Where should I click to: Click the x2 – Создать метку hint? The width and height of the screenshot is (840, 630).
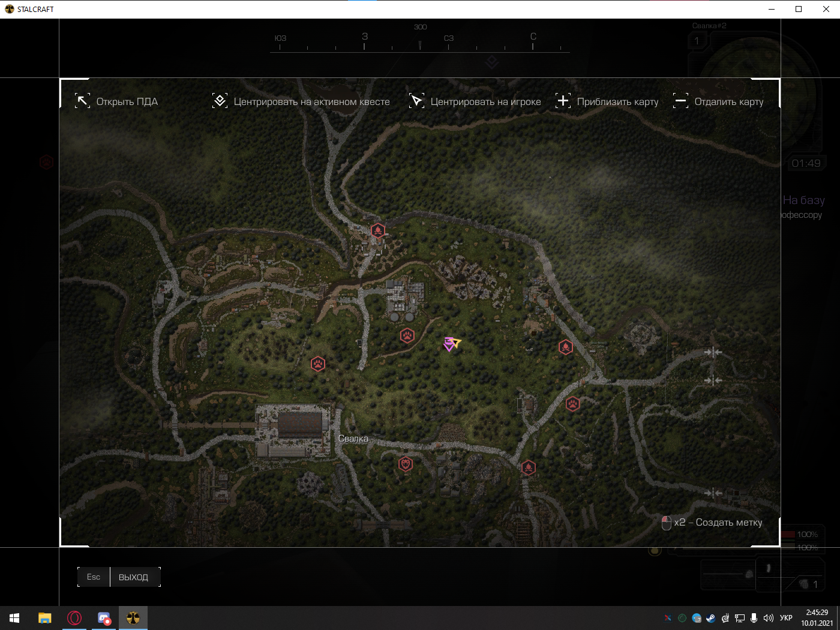712,523
